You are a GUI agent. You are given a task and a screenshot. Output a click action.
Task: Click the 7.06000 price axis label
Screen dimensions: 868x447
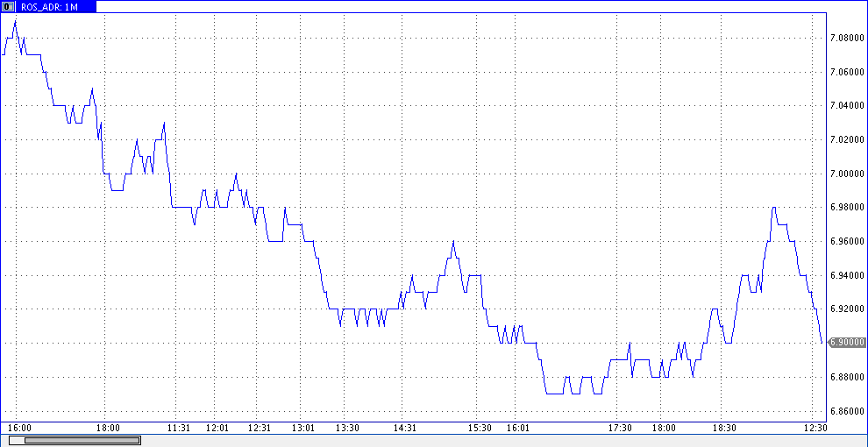click(x=848, y=72)
